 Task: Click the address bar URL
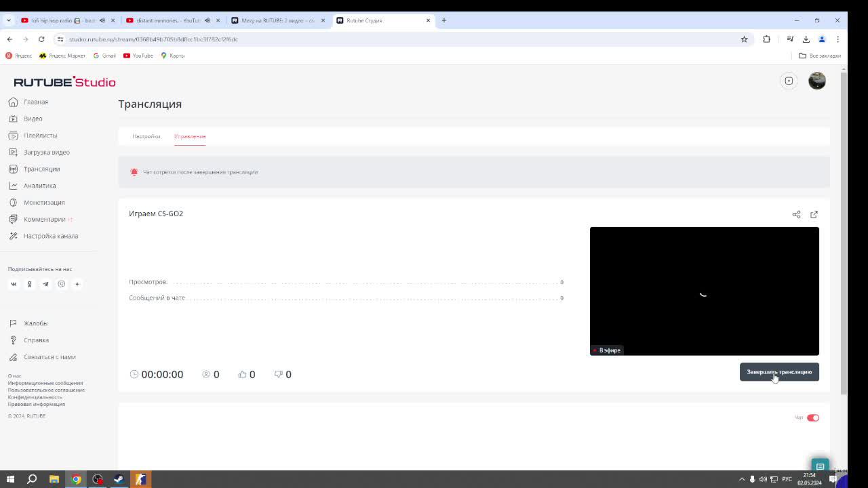tap(153, 39)
